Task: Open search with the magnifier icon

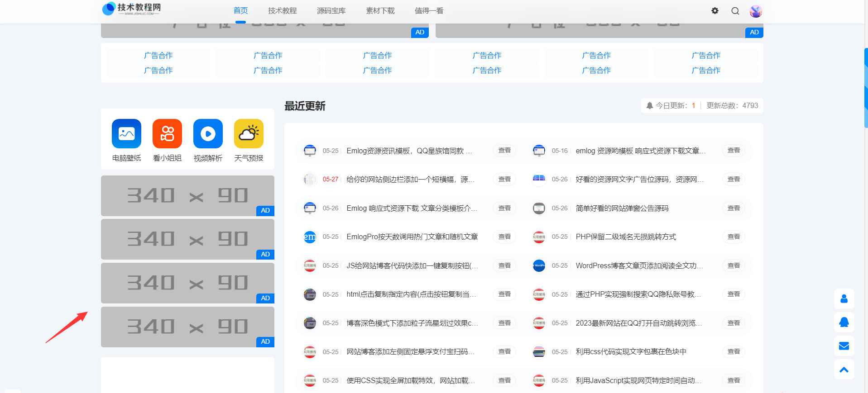Action: coord(735,11)
